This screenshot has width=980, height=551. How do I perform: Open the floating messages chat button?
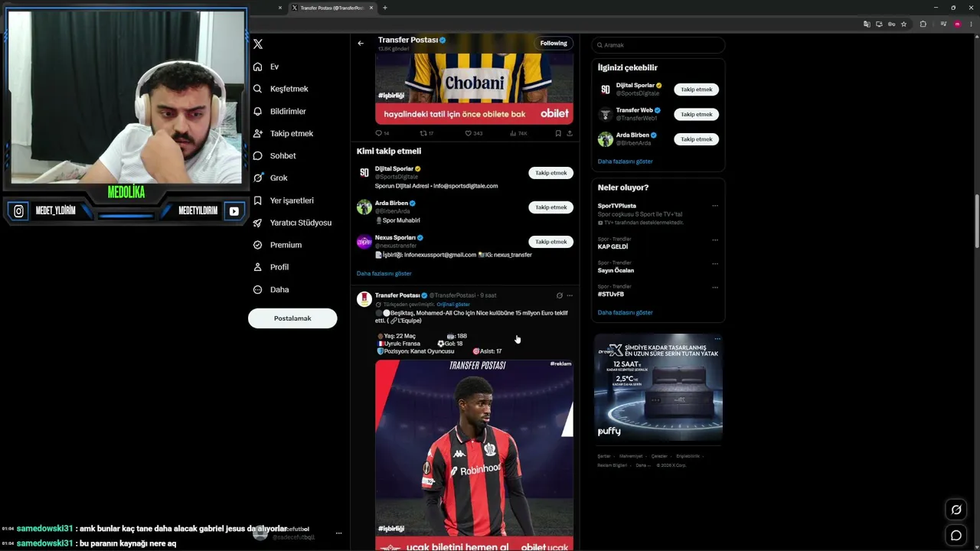coord(956,536)
